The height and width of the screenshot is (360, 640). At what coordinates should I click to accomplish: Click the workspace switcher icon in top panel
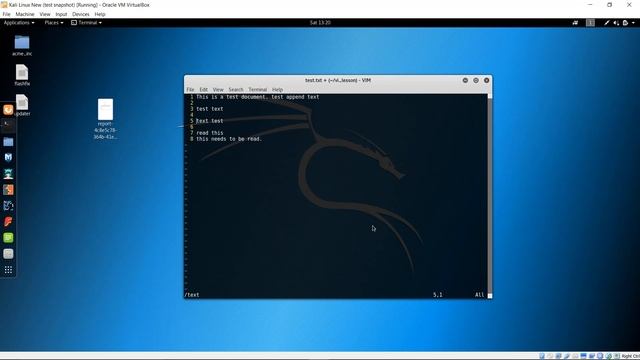coord(590,23)
